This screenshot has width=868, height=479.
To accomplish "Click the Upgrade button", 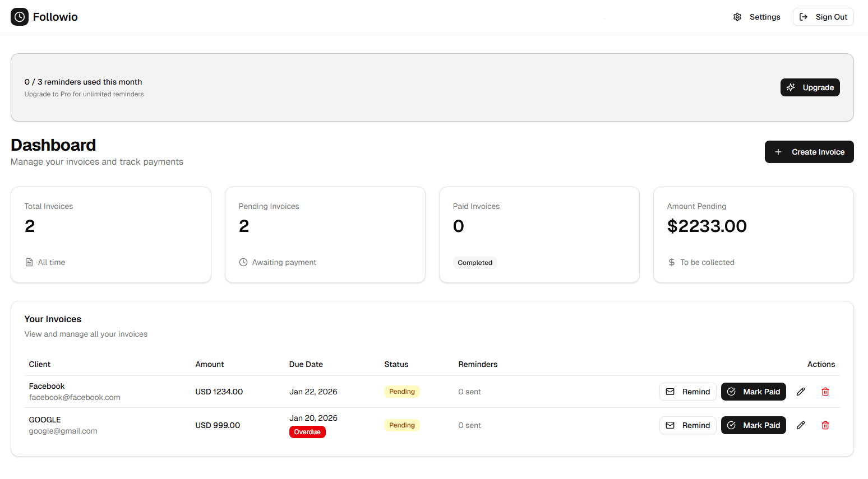I will coord(810,87).
